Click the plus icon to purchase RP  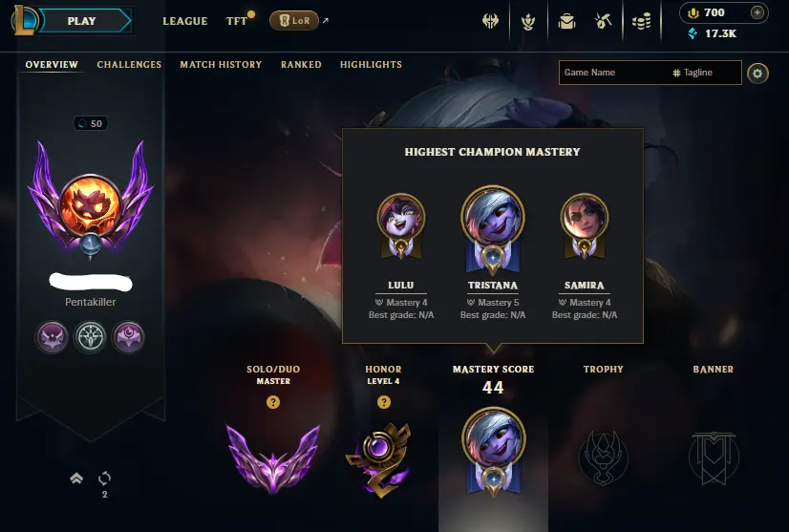[x=757, y=12]
